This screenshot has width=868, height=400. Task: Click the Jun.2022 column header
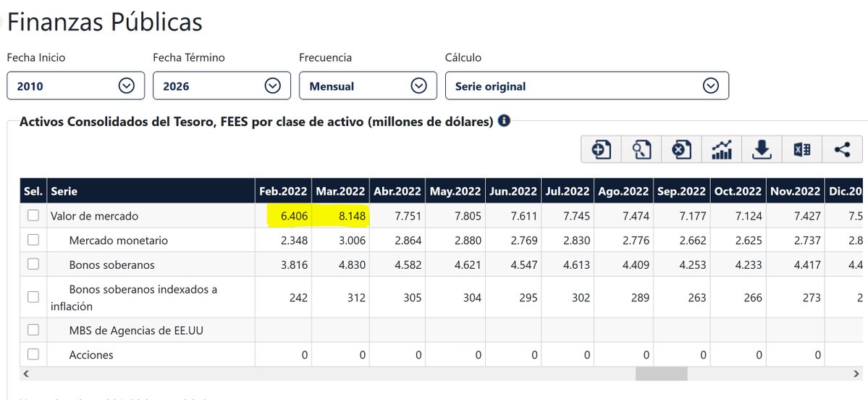(x=513, y=191)
